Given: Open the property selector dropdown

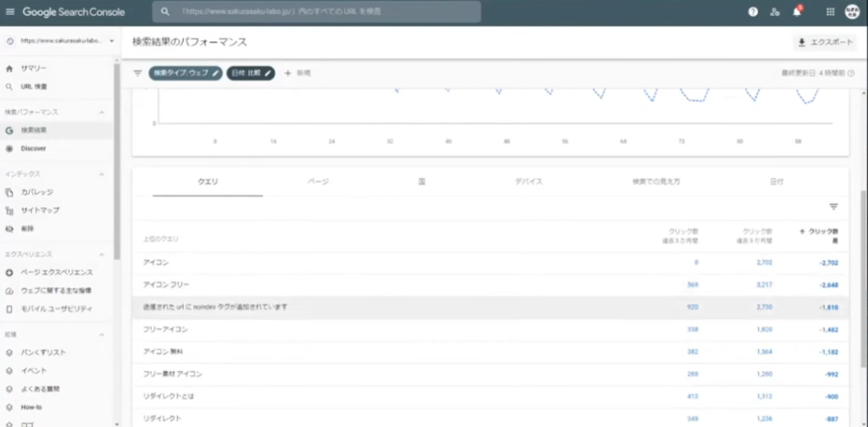Looking at the screenshot, I should 59,41.
